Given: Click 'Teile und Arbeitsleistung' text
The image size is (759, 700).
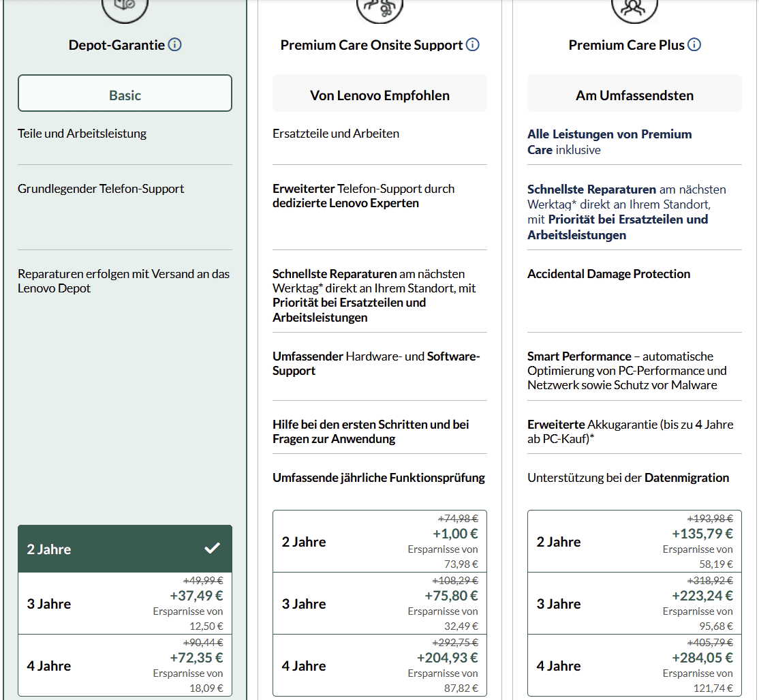Looking at the screenshot, I should point(82,134).
